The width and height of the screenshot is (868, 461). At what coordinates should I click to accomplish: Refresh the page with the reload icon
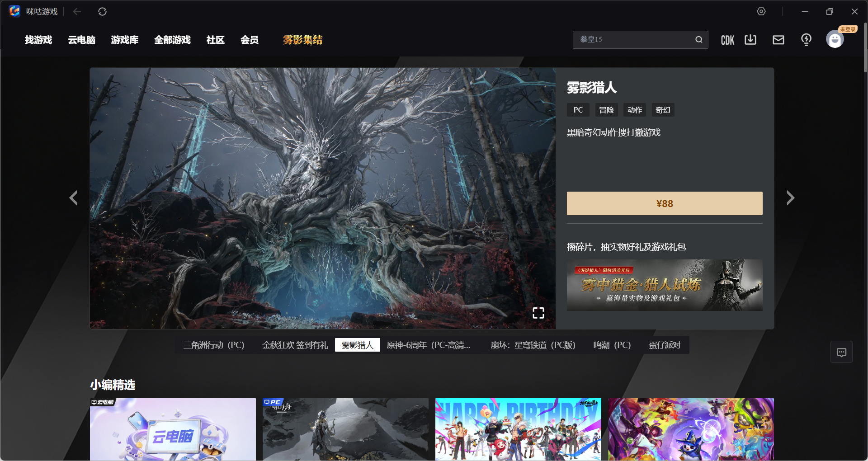(x=103, y=12)
